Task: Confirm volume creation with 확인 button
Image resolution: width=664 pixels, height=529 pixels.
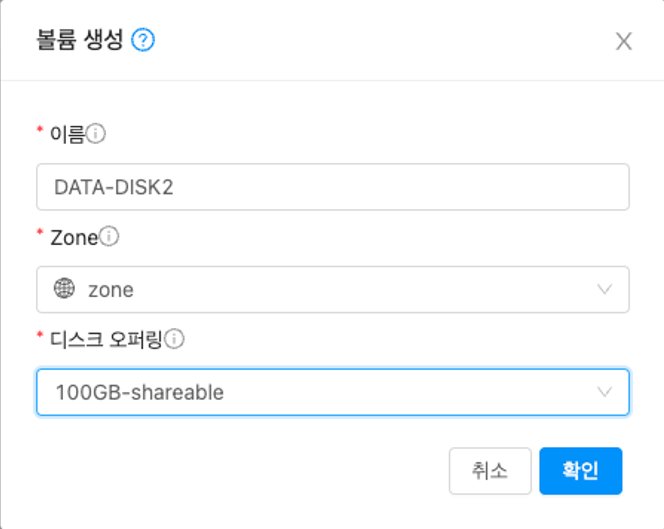Action: pos(580,471)
